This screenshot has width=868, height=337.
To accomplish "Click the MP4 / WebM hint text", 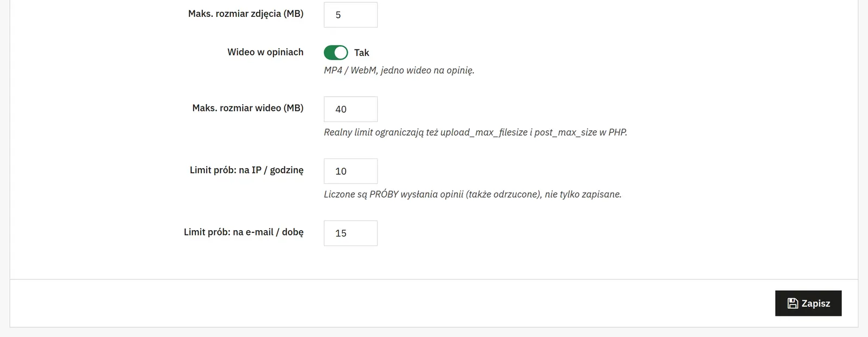I will point(399,70).
